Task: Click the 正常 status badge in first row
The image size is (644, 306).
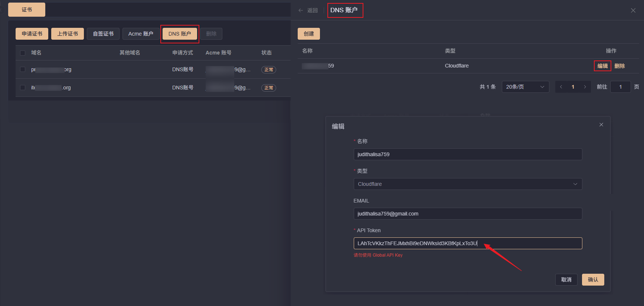Action: pos(269,70)
